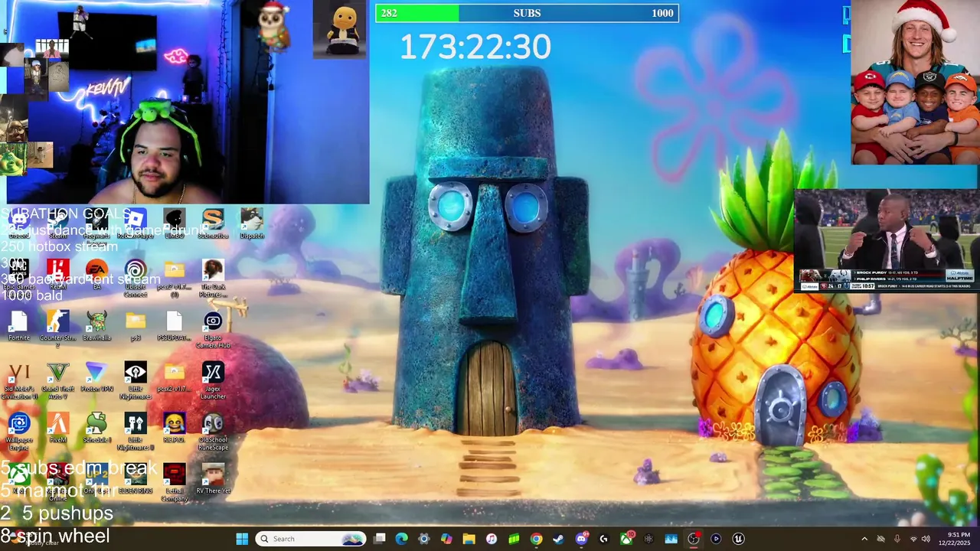This screenshot has height=551, width=980.
Task: Select the Grand Theft Auto V shortcut
Action: coord(57,381)
